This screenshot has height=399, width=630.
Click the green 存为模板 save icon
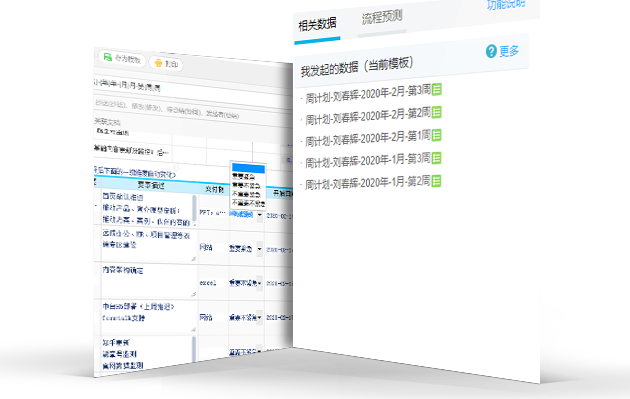click(x=108, y=57)
